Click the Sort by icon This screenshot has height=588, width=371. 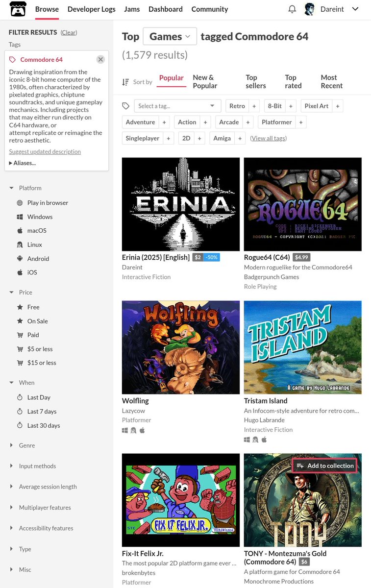coord(125,82)
